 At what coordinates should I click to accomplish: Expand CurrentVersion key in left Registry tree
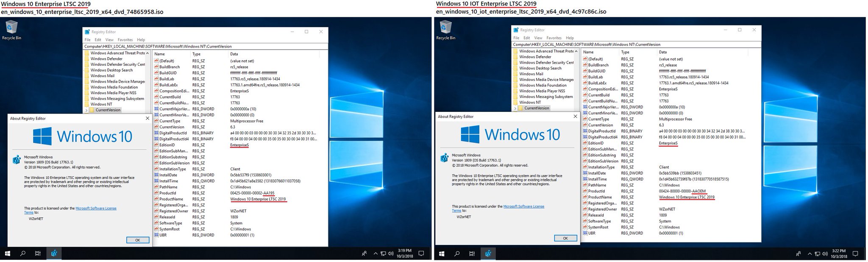86,110
